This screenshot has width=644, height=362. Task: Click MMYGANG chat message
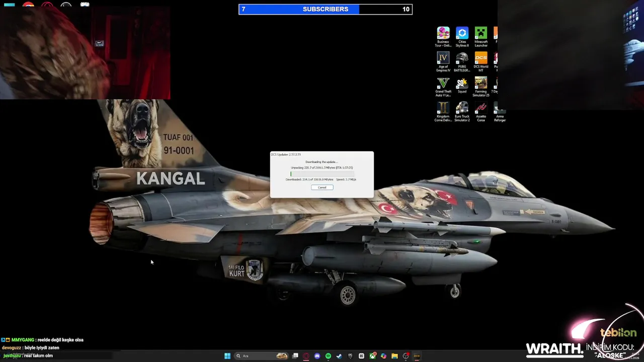[x=42, y=340]
